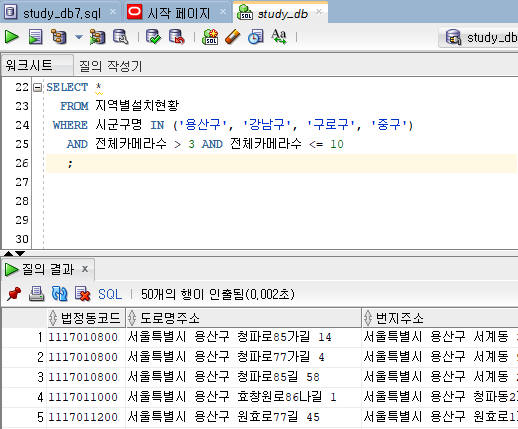Click table name 지역별설치현황 in editor
The width and height of the screenshot is (518, 429).
coord(137,106)
